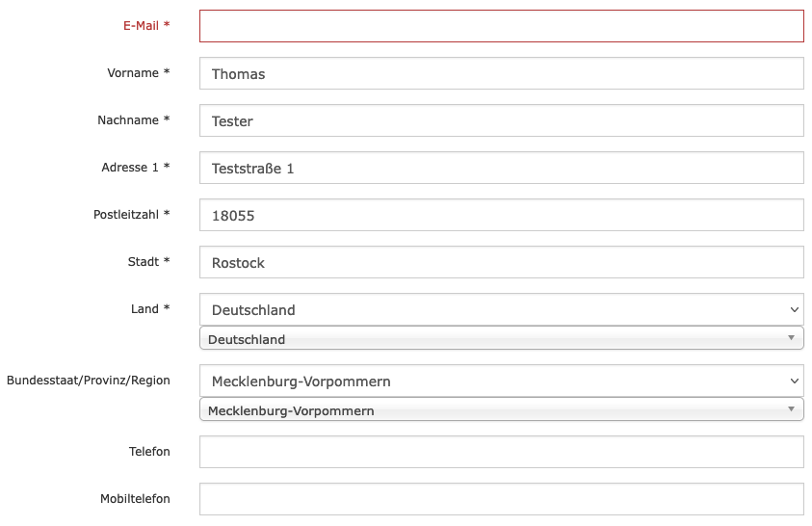Click the chevron arrow of the Land select
This screenshot has height=526, width=812.
[794, 309]
